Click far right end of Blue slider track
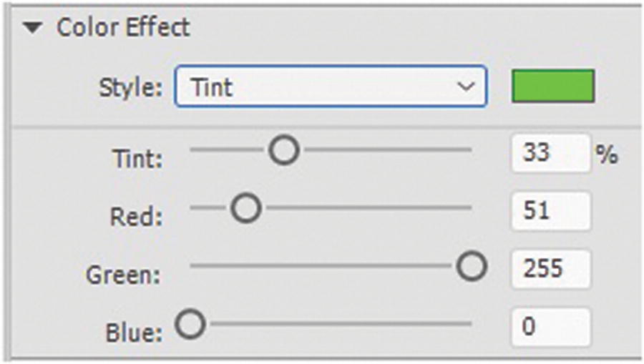 pos(468,325)
